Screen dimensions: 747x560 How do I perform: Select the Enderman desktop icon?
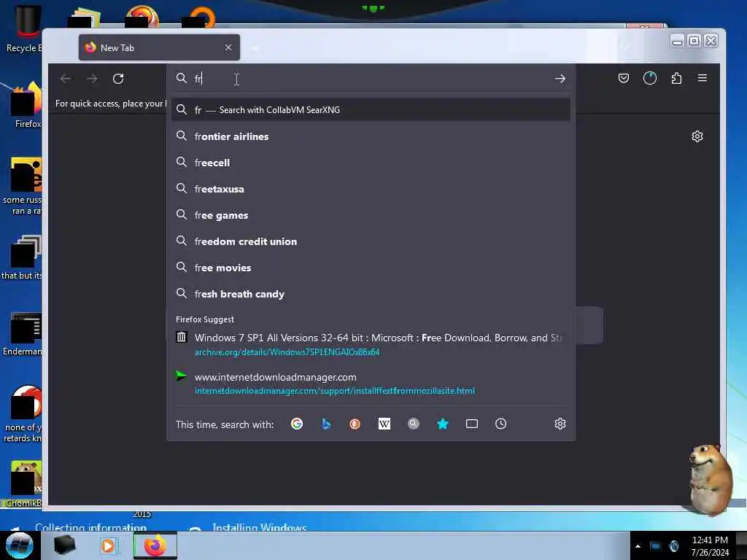(24, 333)
